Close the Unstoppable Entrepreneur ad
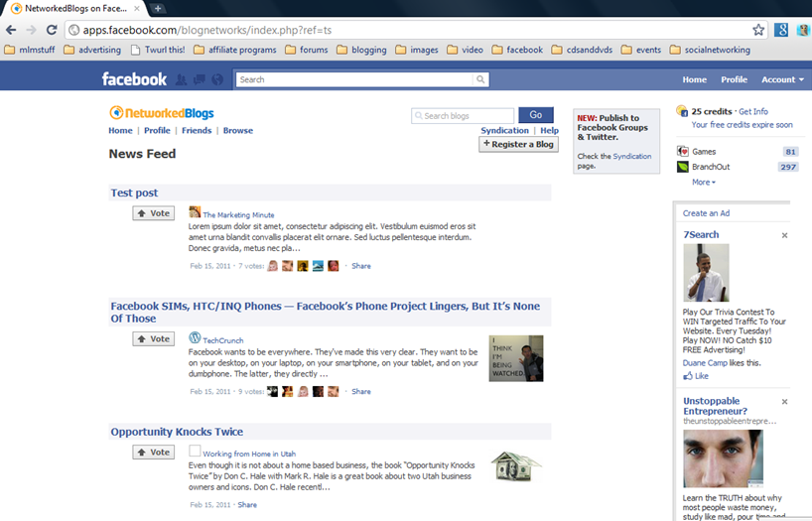This screenshot has height=521, width=812. pos(784,401)
